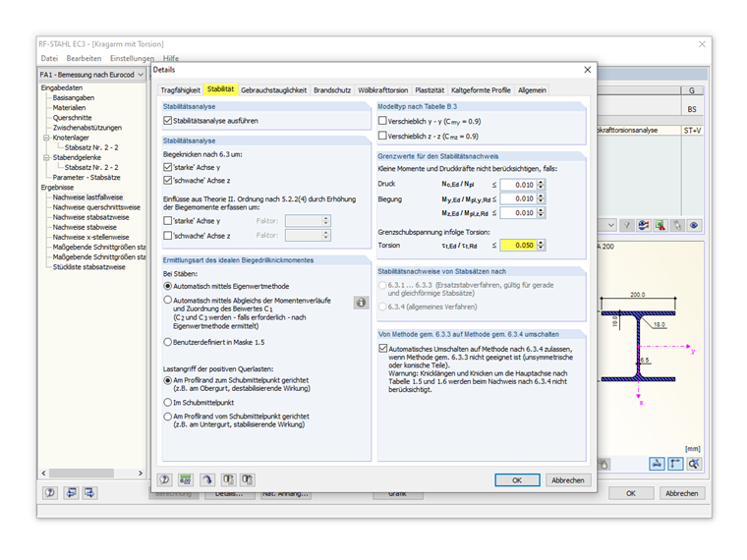Click eye view mode icon in main window
Screen dimensions: 747x560
pos(694,225)
